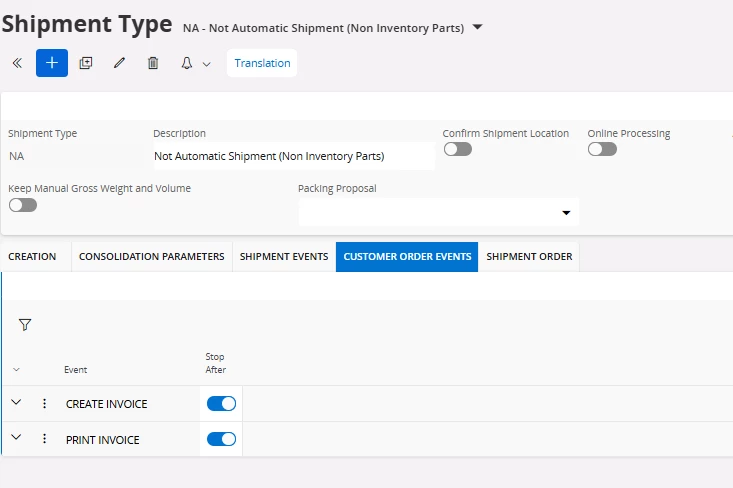Enable the Online Processing switch

(602, 149)
